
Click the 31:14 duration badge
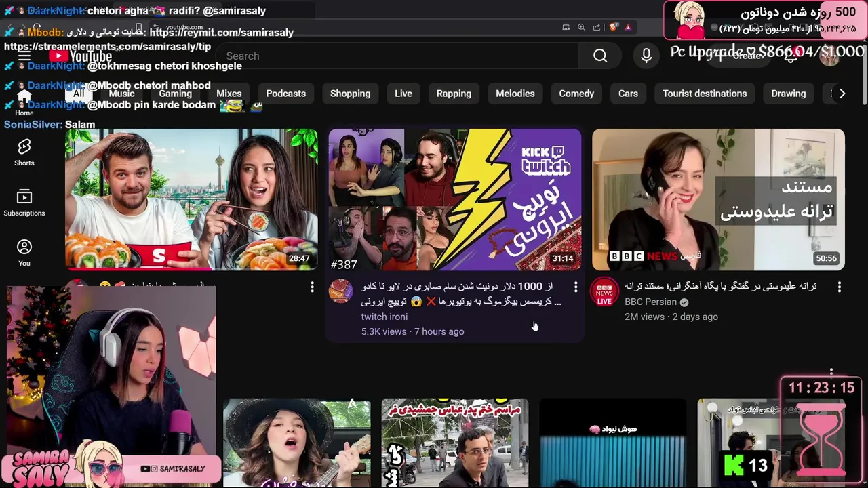tap(563, 258)
